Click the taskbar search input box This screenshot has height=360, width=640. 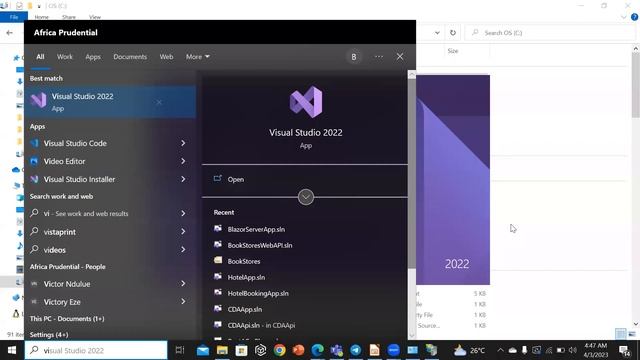coord(96,350)
